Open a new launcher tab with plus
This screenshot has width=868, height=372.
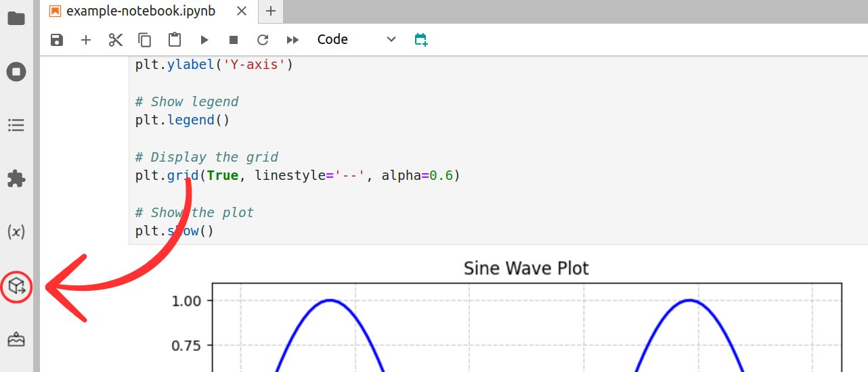point(271,11)
